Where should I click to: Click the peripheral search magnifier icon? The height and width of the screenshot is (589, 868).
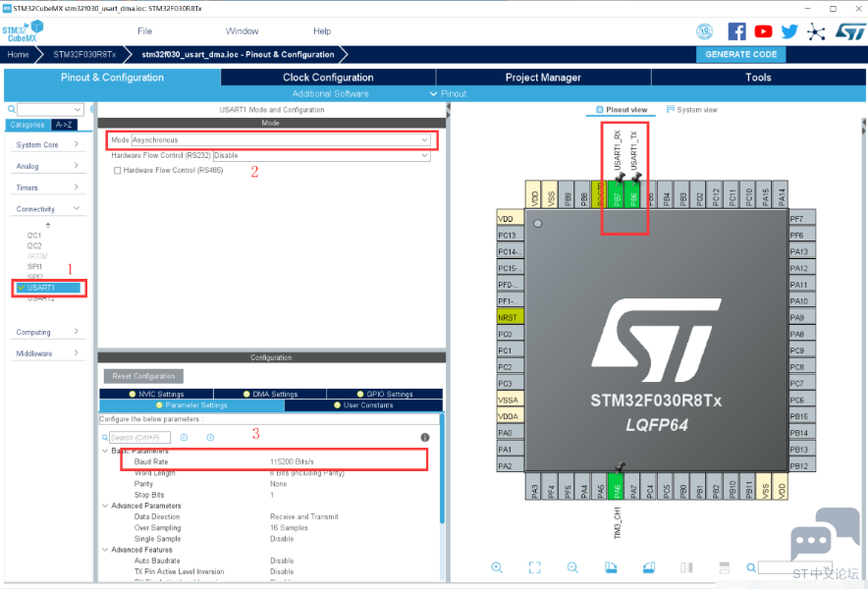coord(11,110)
